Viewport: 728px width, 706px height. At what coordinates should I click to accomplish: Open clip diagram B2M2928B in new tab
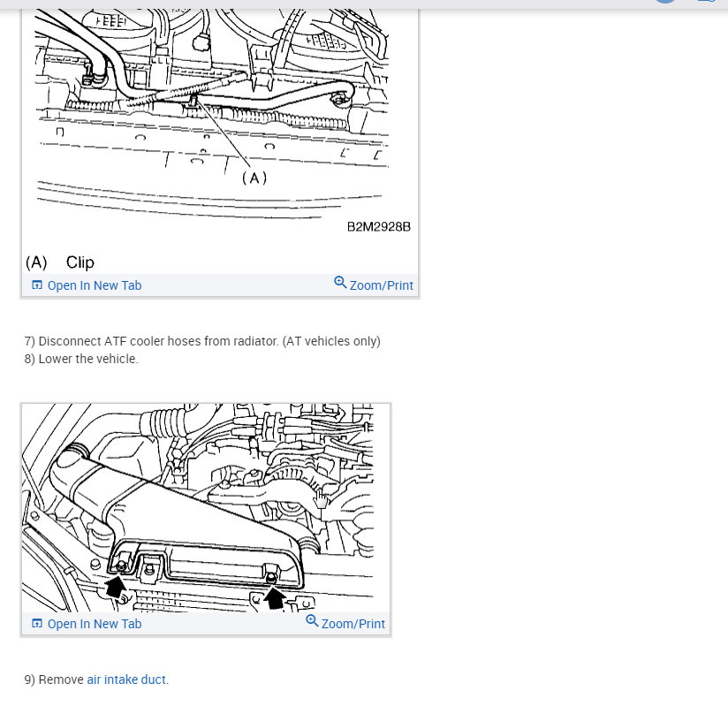pos(87,285)
